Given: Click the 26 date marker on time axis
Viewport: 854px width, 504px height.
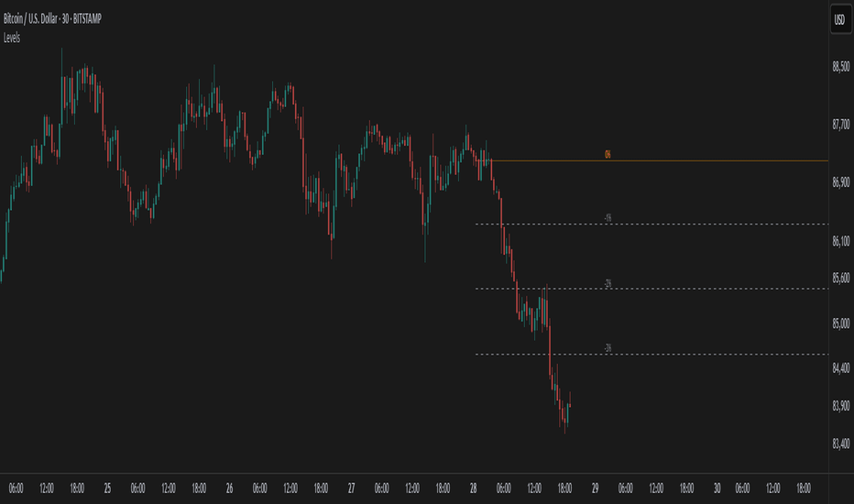Looking at the screenshot, I should 229,488.
